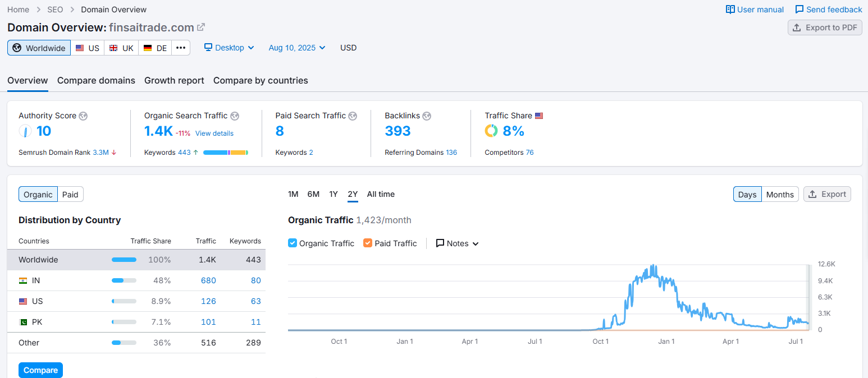Click Organic keywords distribution color bar
868x378 pixels.
226,153
